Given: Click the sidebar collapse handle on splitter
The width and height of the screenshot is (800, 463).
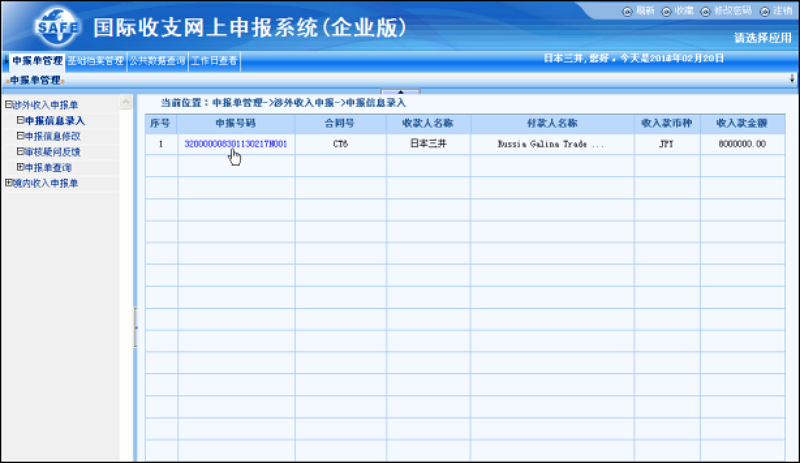Looking at the screenshot, I should click(x=135, y=328).
